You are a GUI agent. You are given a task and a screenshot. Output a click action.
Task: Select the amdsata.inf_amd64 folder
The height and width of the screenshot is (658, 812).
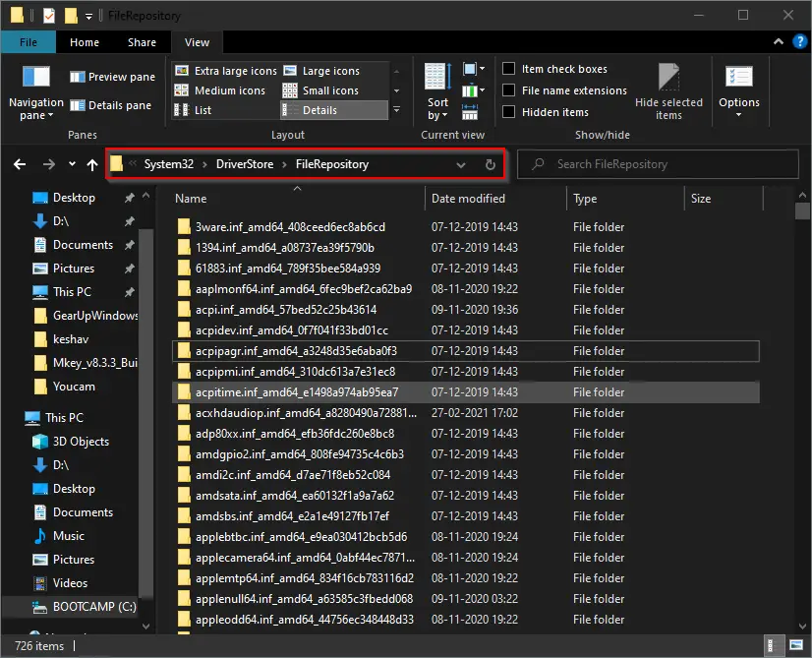coord(466,496)
